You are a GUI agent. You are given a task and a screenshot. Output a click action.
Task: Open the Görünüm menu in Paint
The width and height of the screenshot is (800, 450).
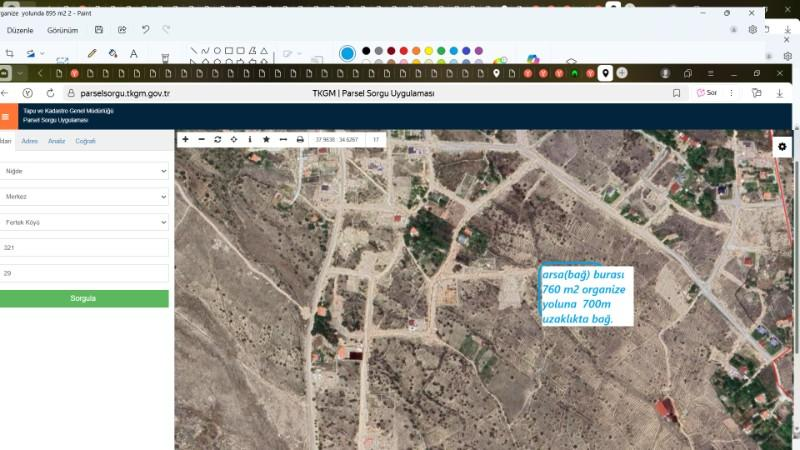[63, 30]
